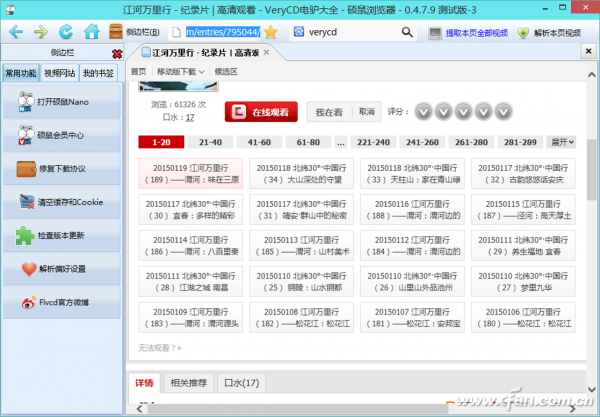Go back with the blue back arrow
Screen dimensions: 600x417
coord(16,32)
